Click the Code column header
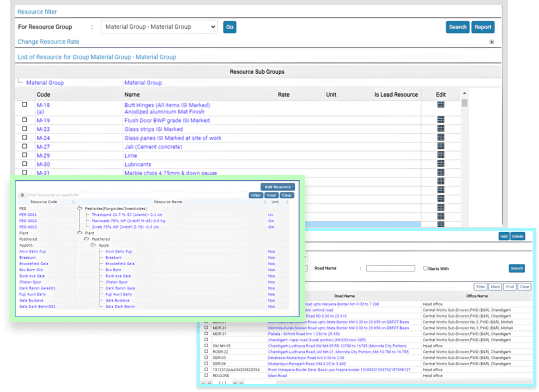The image size is (539, 392). [x=43, y=95]
